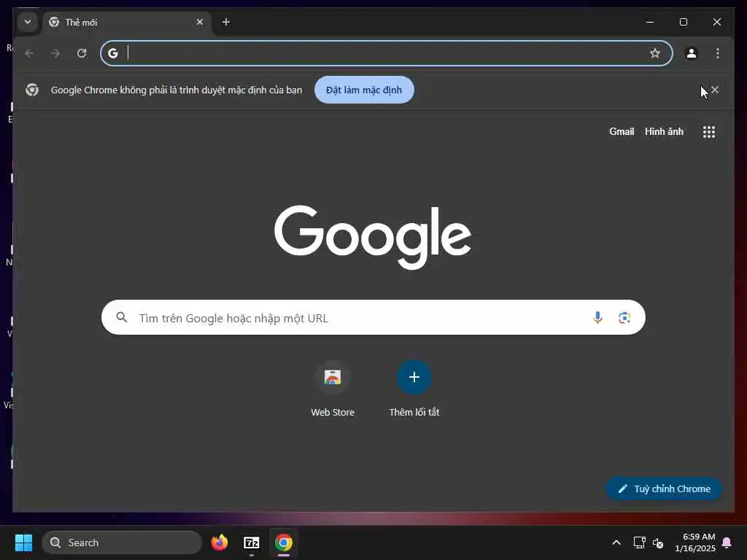
Task: Open 7-Zip from the taskbar
Action: click(x=252, y=542)
